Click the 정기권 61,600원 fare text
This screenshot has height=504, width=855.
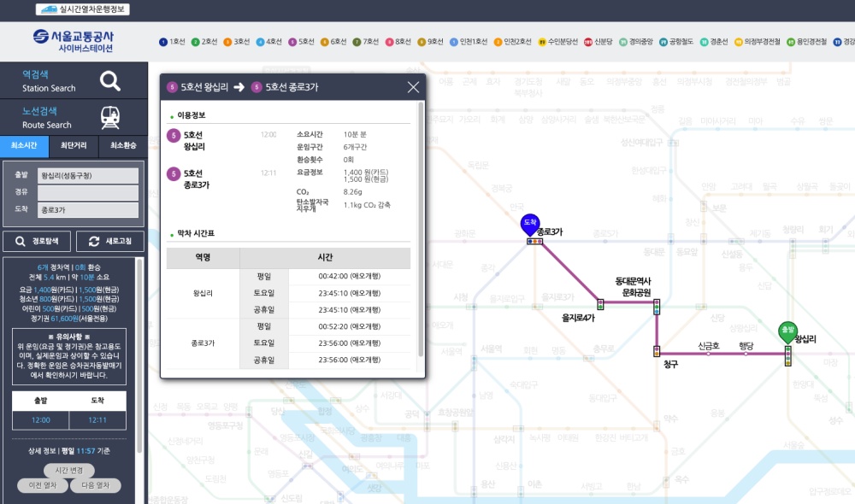pos(69,319)
